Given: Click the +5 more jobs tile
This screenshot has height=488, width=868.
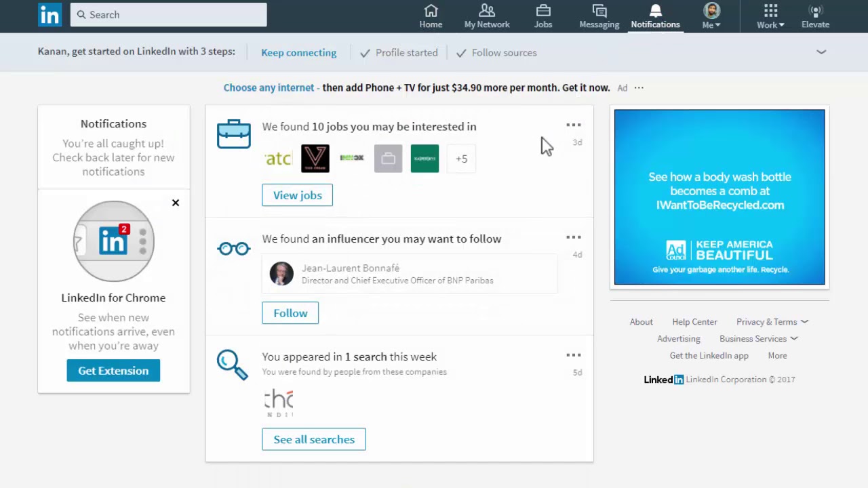Looking at the screenshot, I should 461,159.
